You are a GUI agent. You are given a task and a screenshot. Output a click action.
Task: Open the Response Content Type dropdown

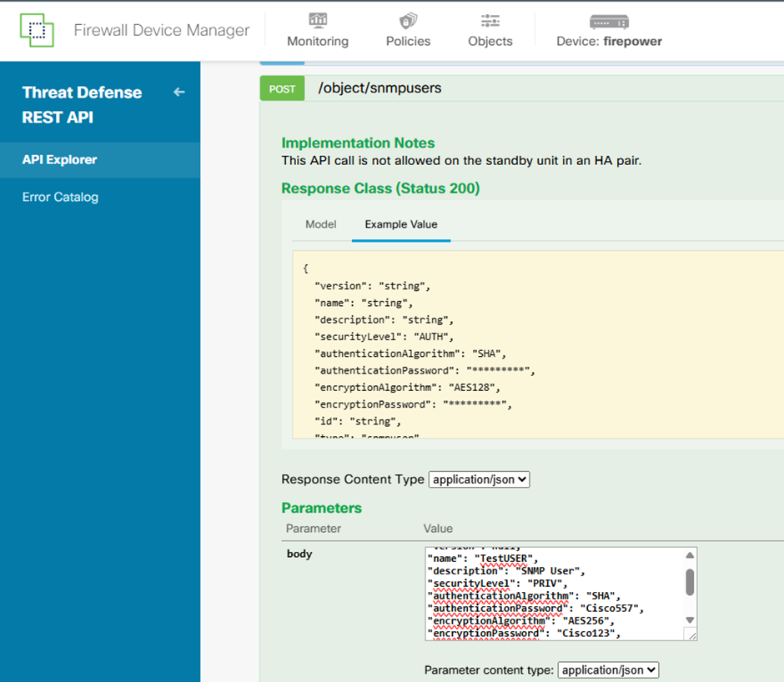479,479
